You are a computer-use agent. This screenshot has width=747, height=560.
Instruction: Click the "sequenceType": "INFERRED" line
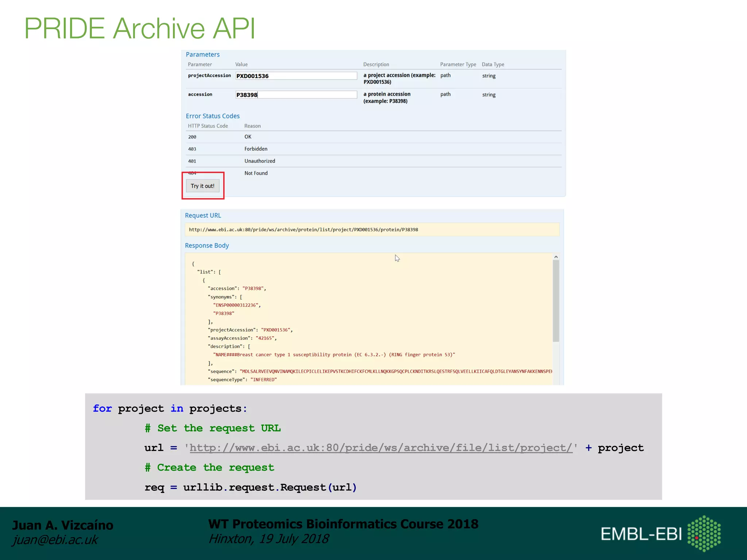(242, 380)
